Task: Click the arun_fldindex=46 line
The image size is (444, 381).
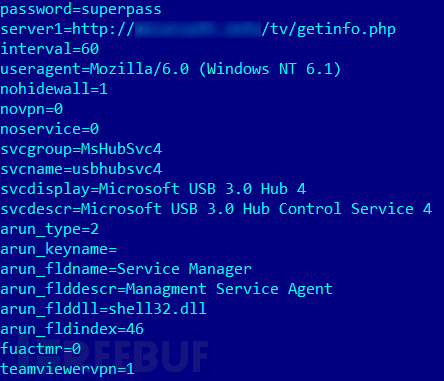Action: tap(72, 329)
